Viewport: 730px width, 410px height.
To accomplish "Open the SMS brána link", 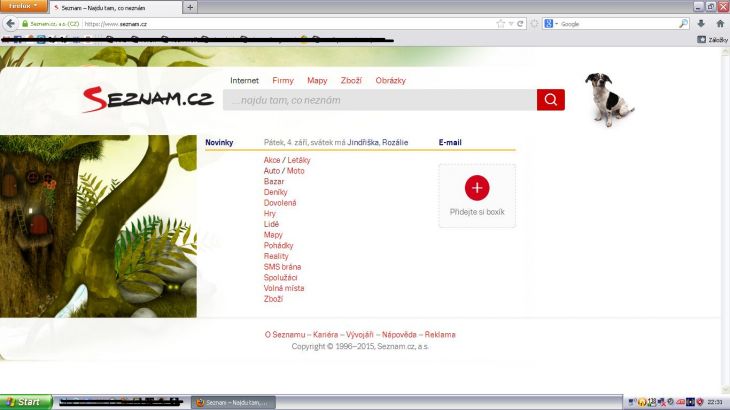I will (x=282, y=267).
